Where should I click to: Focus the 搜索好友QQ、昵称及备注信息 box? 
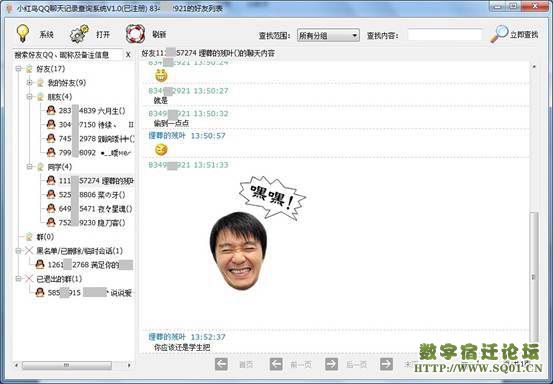pos(68,55)
